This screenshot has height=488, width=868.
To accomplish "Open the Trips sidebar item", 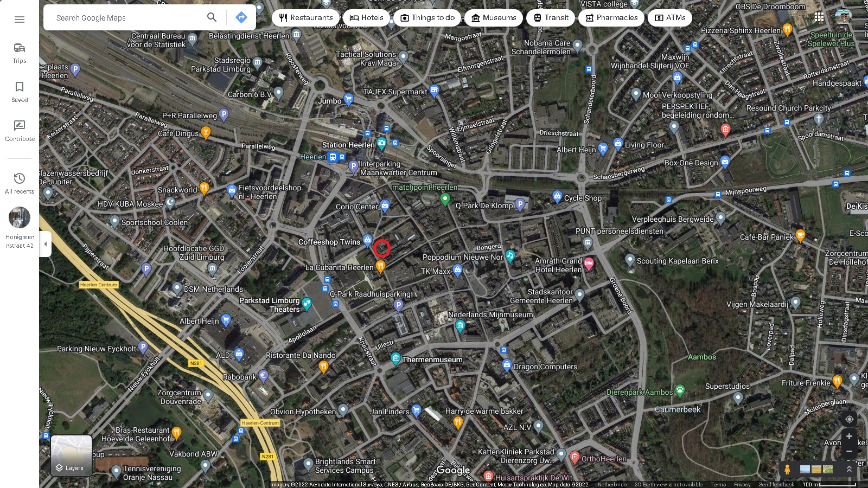I will click(20, 53).
